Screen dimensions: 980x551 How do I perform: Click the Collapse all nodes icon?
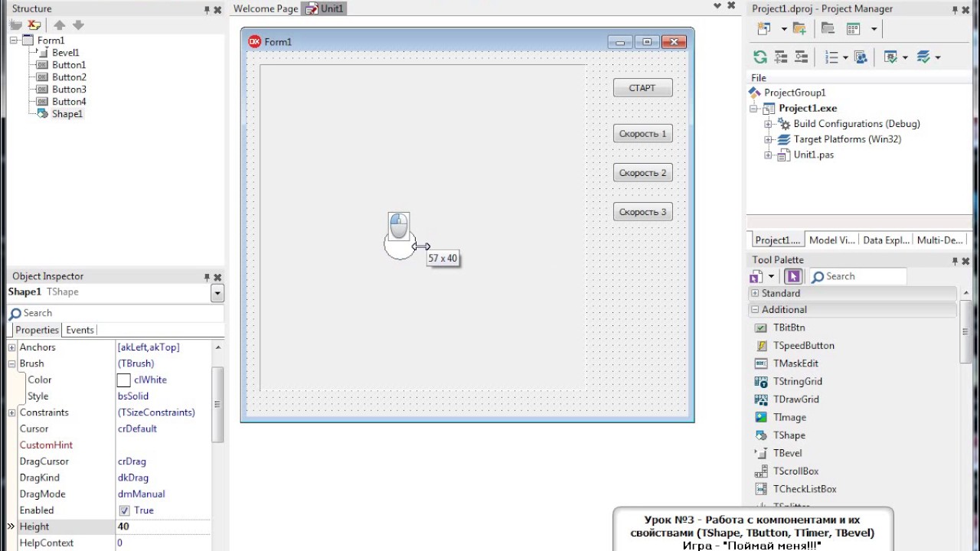801,57
